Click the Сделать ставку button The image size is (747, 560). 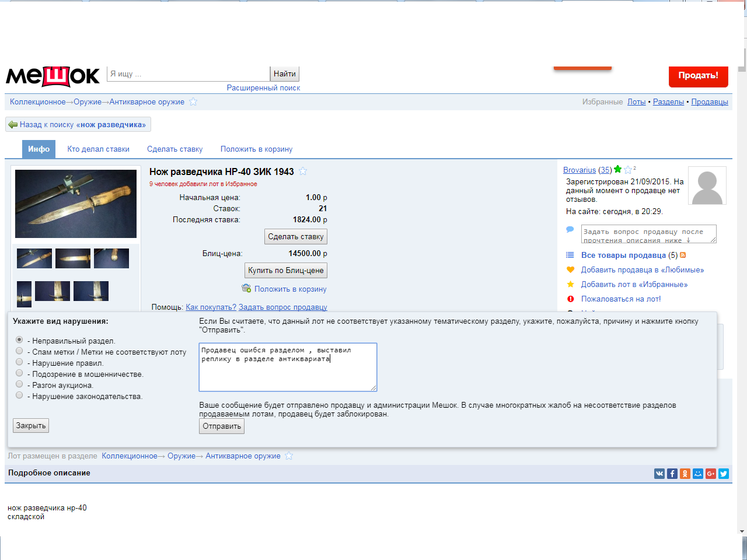tap(296, 236)
